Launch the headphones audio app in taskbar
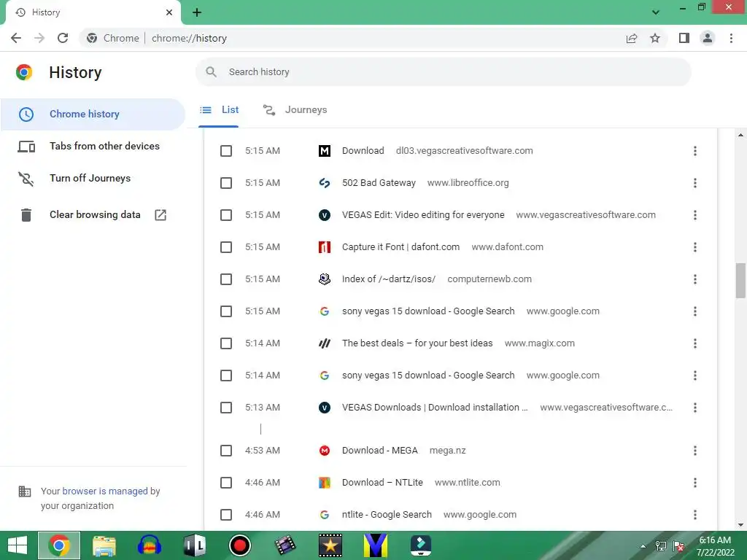The width and height of the screenshot is (747, 560). pos(149,545)
